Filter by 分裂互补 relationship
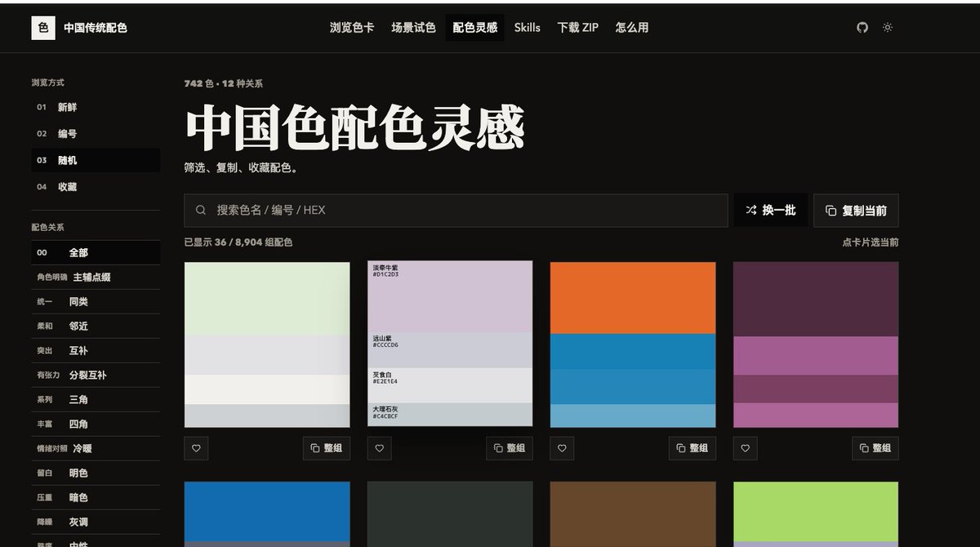The height and width of the screenshot is (547, 980). [x=96, y=376]
